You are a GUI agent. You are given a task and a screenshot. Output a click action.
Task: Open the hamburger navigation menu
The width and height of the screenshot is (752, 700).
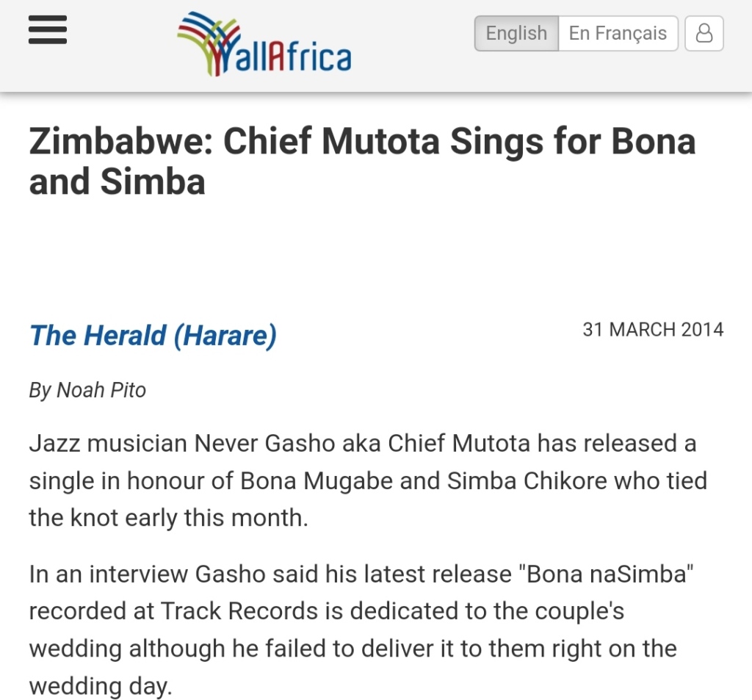(48, 31)
